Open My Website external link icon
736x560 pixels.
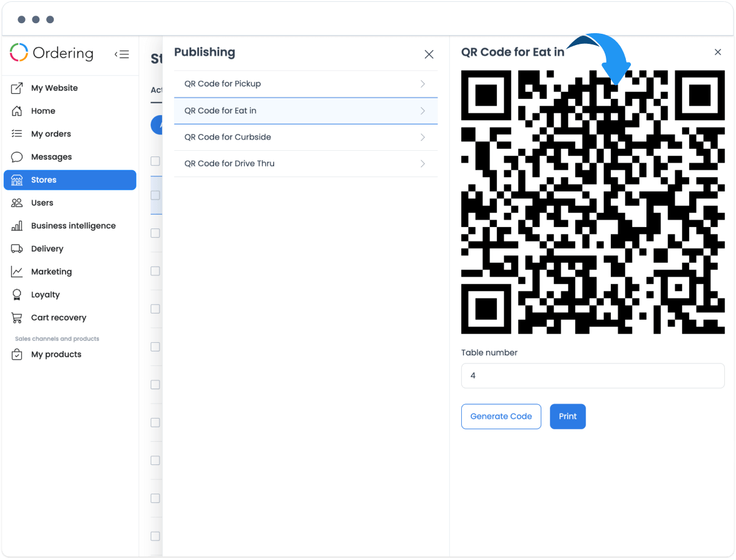(x=17, y=88)
